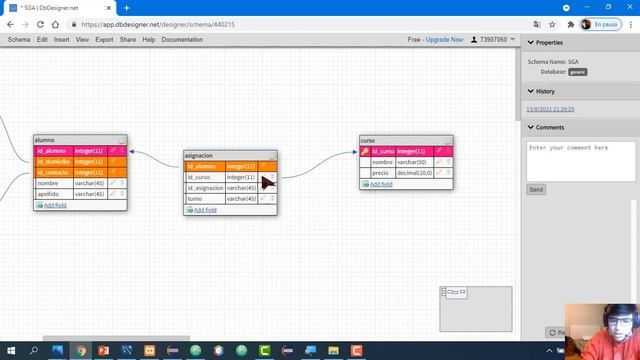The width and height of the screenshot is (640, 360).
Task: Open a new browser tab
Action: pos(127,8)
